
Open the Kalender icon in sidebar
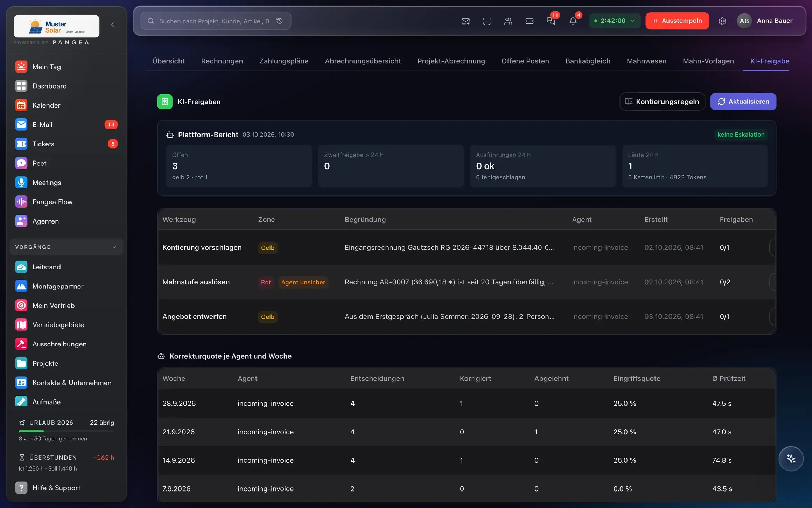pos(21,105)
